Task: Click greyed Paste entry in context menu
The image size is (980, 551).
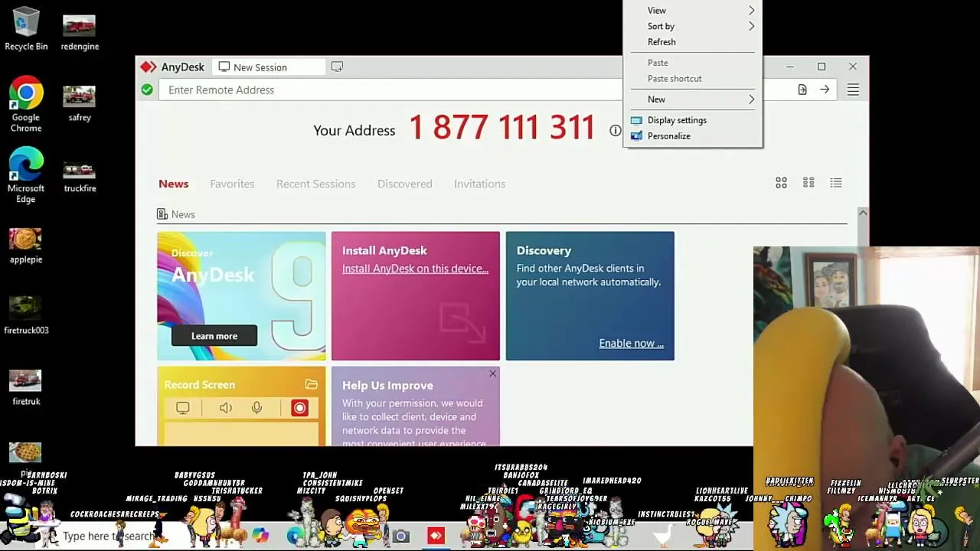Action: coord(693,63)
